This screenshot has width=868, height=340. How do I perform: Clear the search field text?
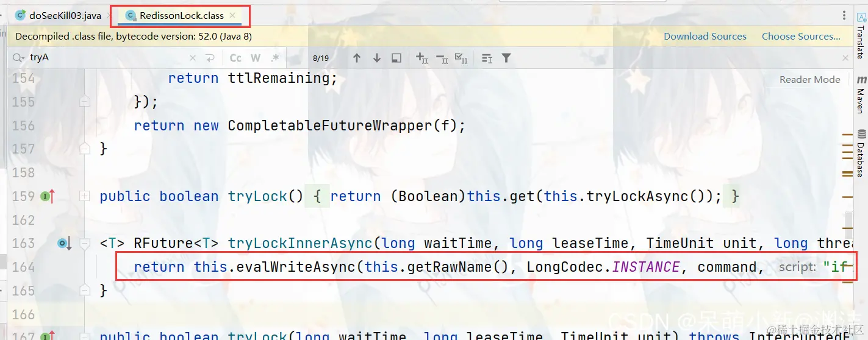193,58
